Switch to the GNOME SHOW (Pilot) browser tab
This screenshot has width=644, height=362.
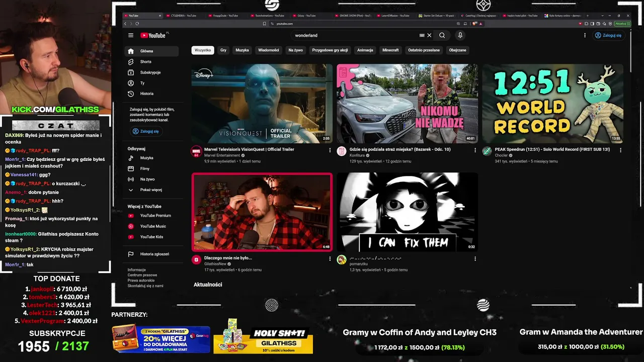pyautogui.click(x=355, y=16)
